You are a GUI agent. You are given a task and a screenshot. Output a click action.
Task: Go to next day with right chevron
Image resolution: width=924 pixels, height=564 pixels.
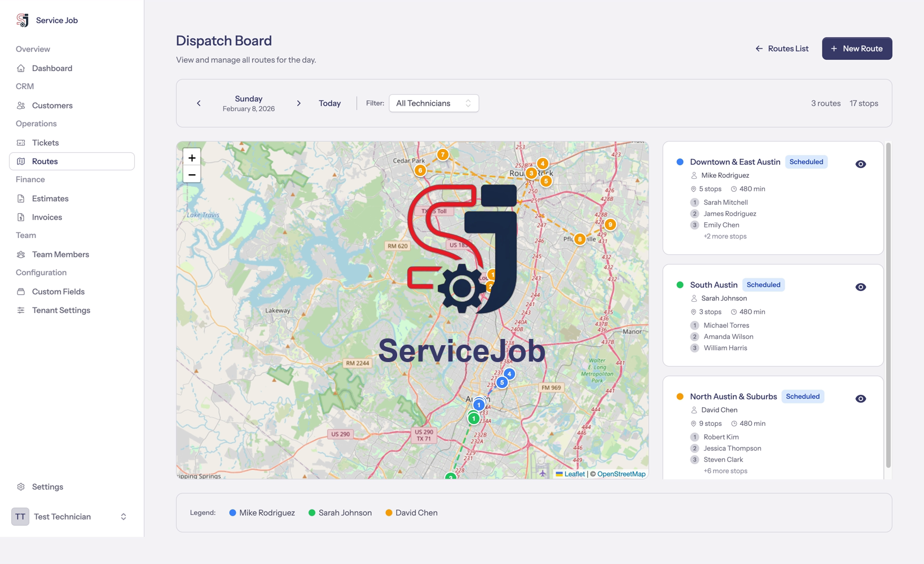298,103
